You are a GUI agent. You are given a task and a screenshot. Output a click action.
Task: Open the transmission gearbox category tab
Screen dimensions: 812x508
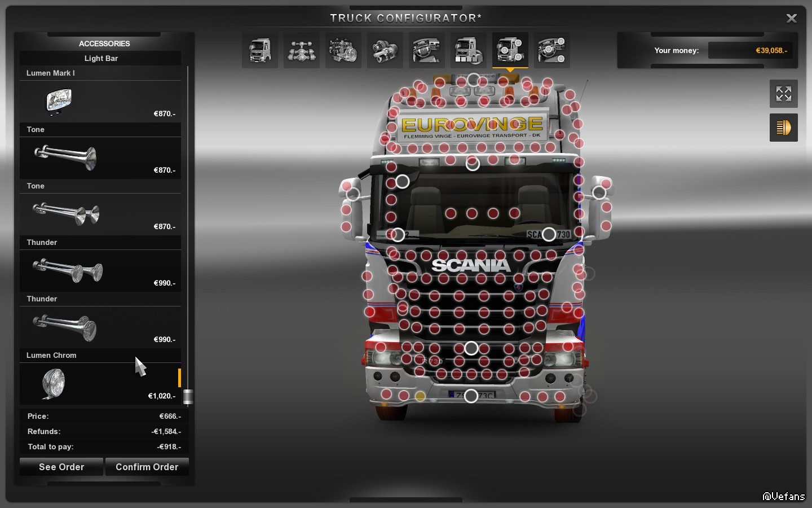(x=385, y=50)
